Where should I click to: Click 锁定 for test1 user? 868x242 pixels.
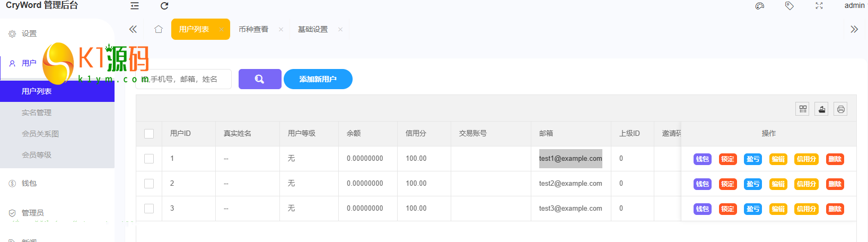pyautogui.click(x=728, y=159)
